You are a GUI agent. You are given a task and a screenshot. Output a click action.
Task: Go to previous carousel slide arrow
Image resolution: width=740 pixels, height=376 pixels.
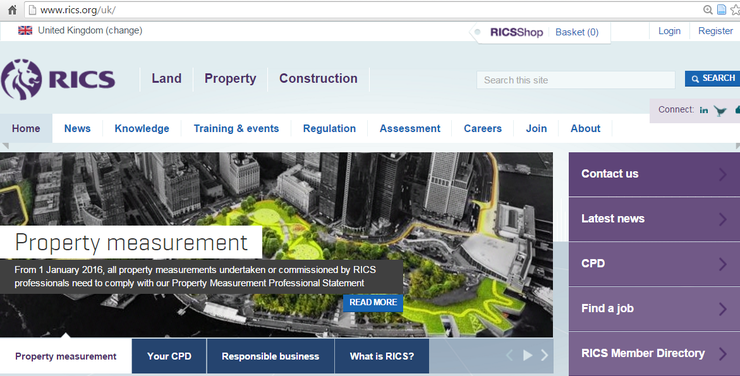point(509,355)
